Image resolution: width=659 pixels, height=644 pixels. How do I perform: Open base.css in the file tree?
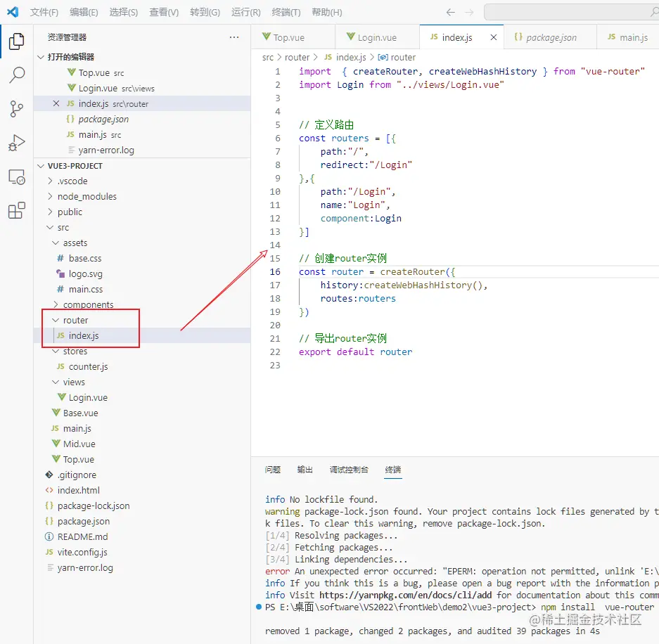click(x=142, y=258)
